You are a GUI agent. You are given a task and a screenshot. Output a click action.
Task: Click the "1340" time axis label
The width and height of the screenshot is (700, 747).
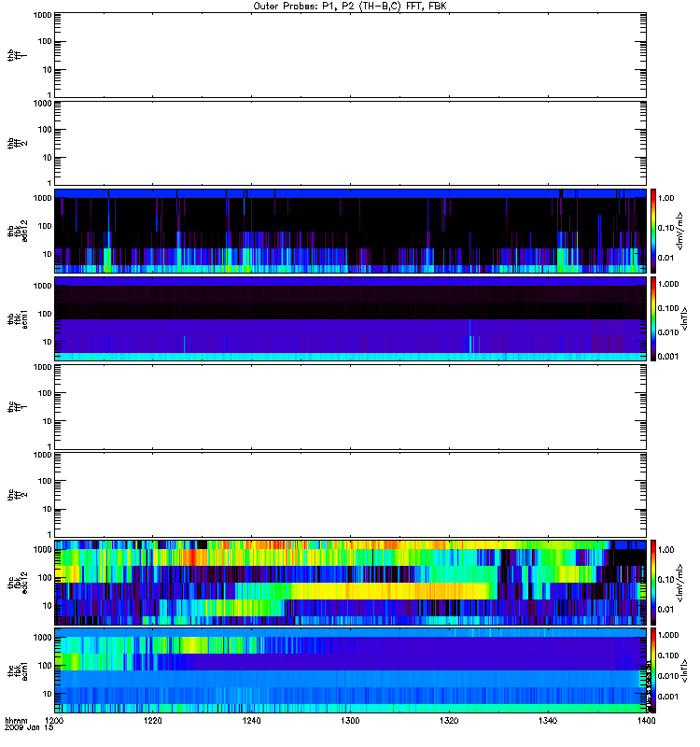tap(548, 721)
